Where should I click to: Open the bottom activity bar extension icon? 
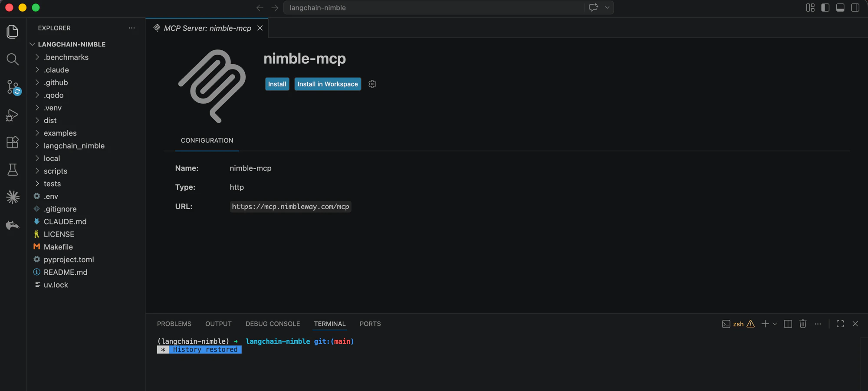[13, 225]
